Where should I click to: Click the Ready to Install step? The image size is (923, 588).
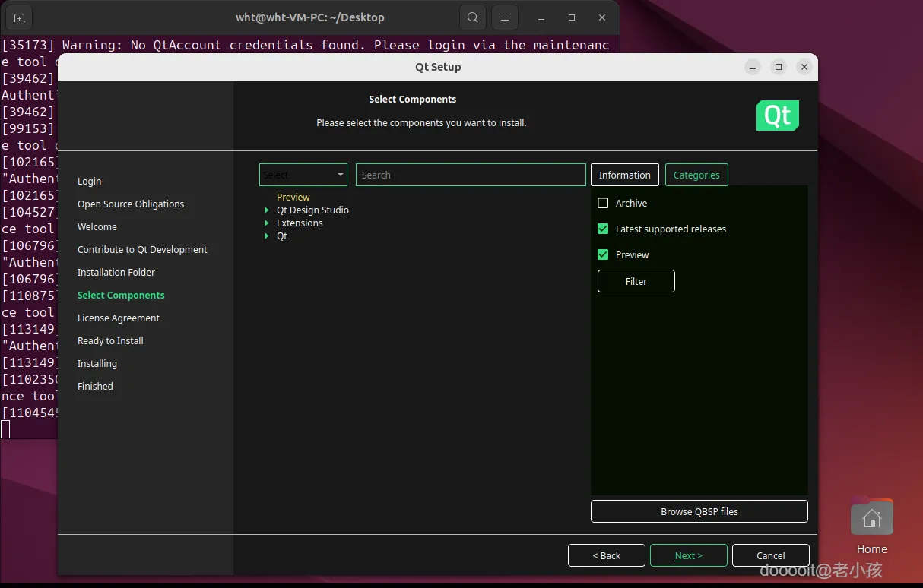pos(110,340)
